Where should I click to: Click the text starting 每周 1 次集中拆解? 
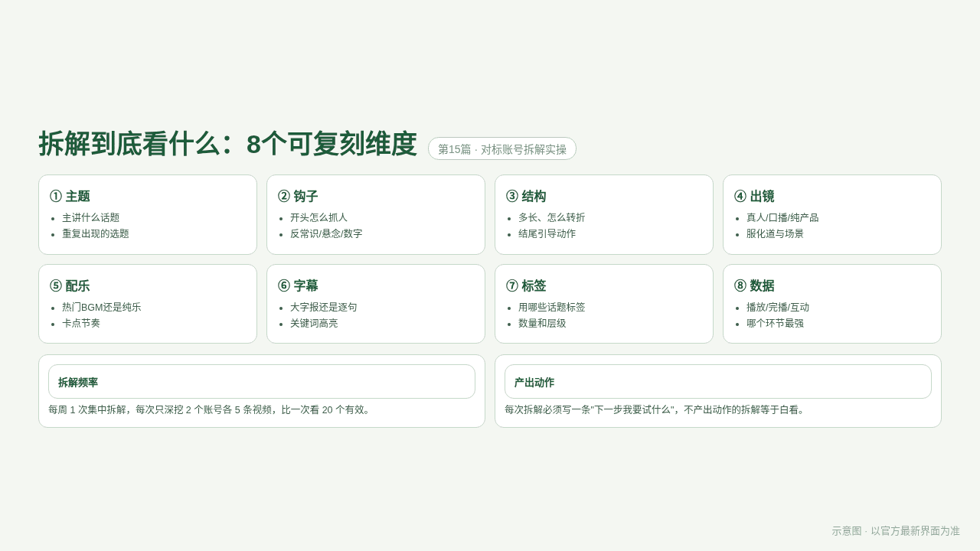(211, 409)
